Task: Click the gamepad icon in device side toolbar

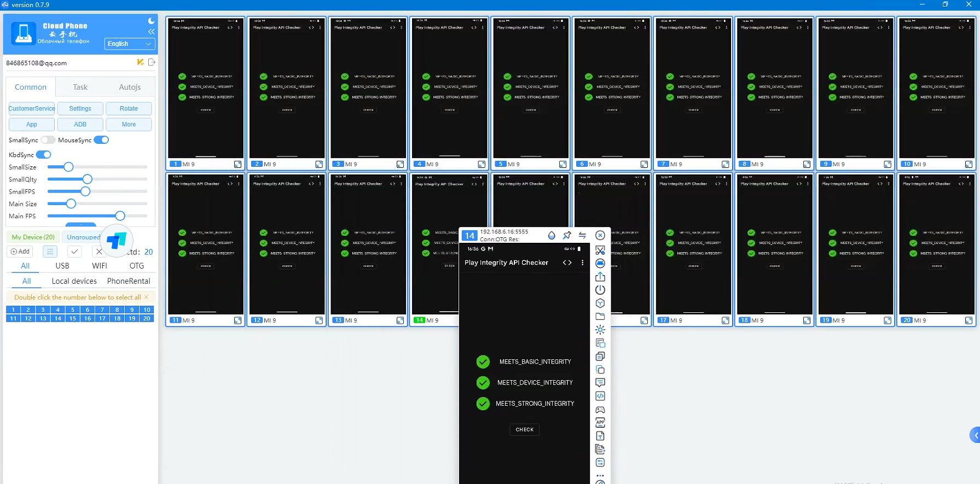Action: pos(600,410)
